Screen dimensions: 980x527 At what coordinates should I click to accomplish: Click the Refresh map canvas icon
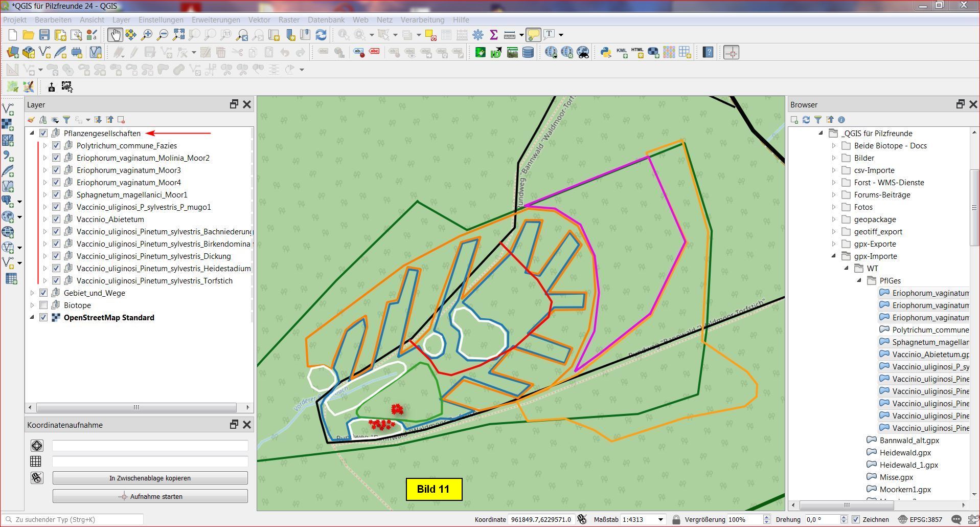coord(321,35)
